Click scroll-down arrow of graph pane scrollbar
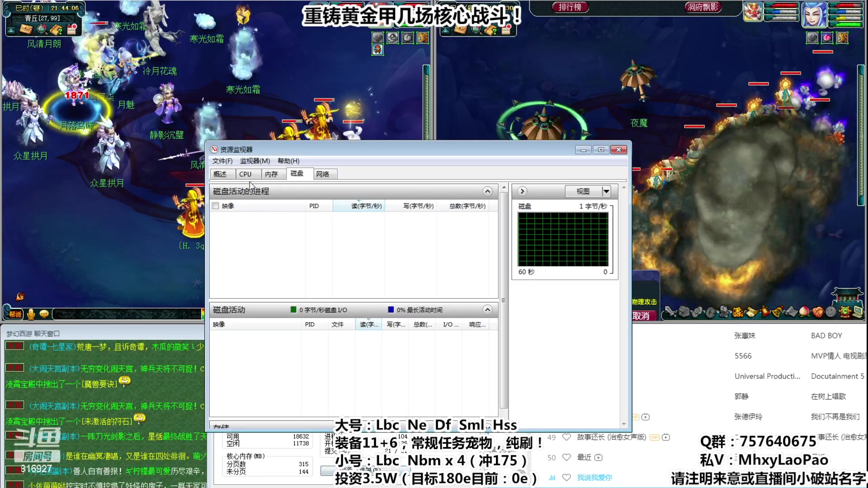868x488 pixels. tap(624, 424)
